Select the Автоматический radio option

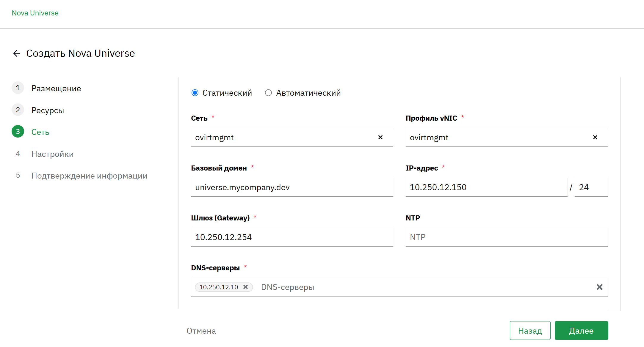[x=268, y=93]
